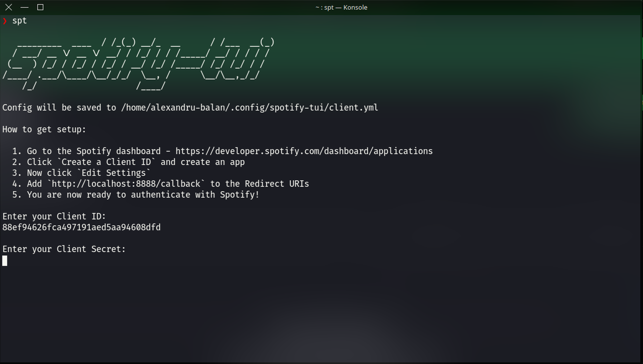Click the spotify-tui ASCII art banner
Viewport: 643px width, 364px height.
(138, 64)
